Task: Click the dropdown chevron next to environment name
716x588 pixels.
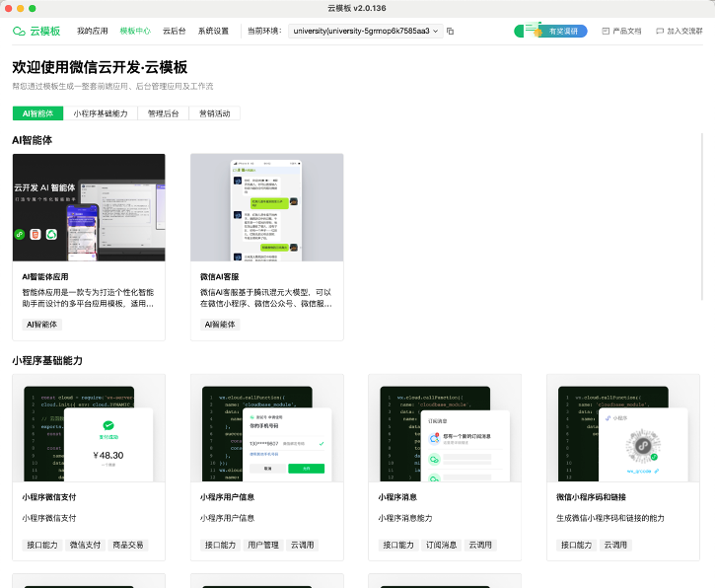Action: tap(436, 31)
